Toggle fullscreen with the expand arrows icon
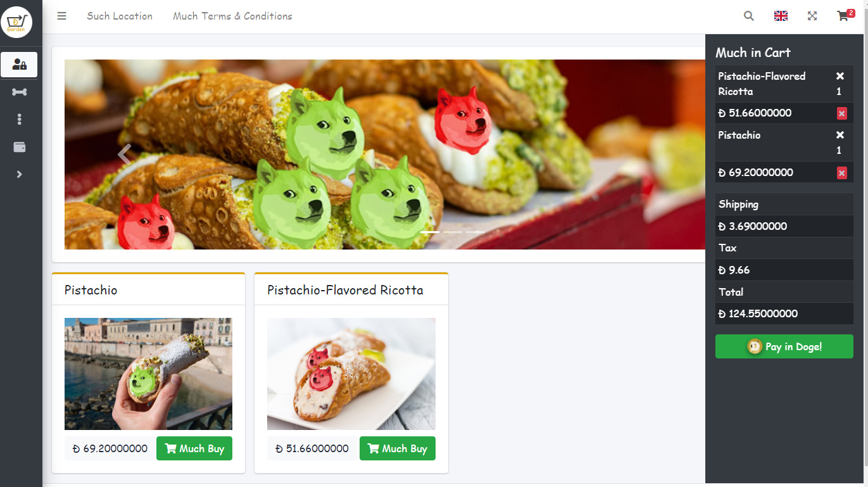This screenshot has height=487, width=868. tap(812, 16)
